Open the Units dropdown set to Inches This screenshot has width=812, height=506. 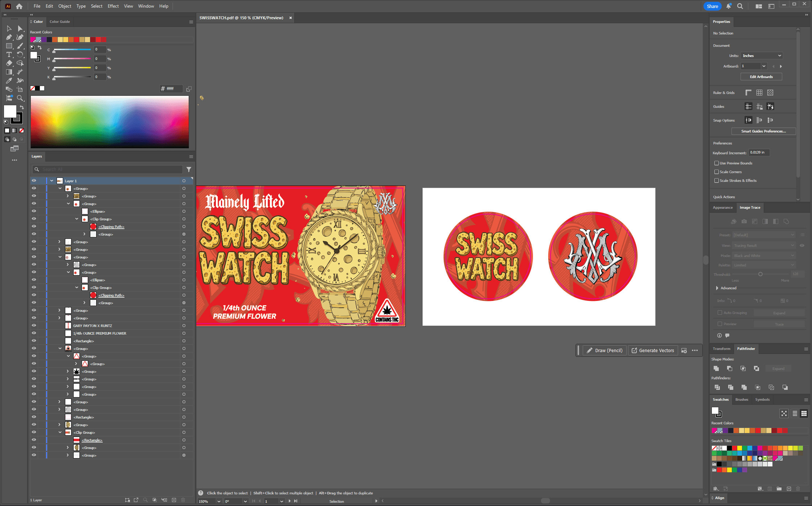pyautogui.click(x=761, y=56)
